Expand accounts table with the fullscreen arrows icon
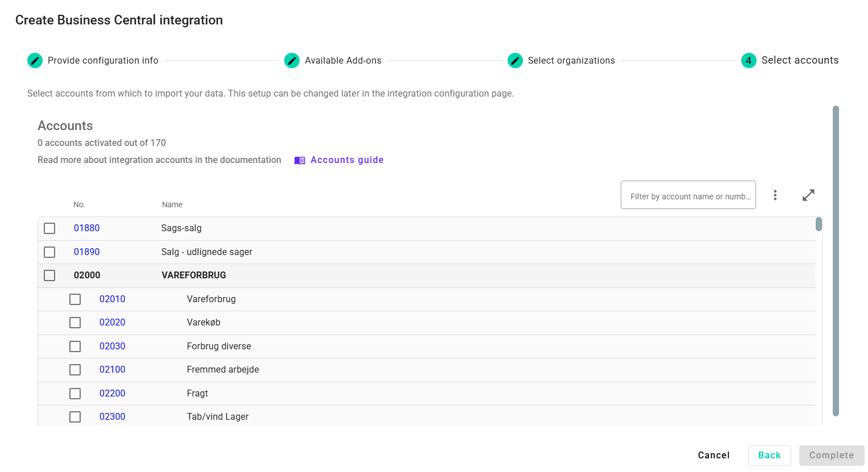Screen dimensions: 868x472 [x=808, y=195]
